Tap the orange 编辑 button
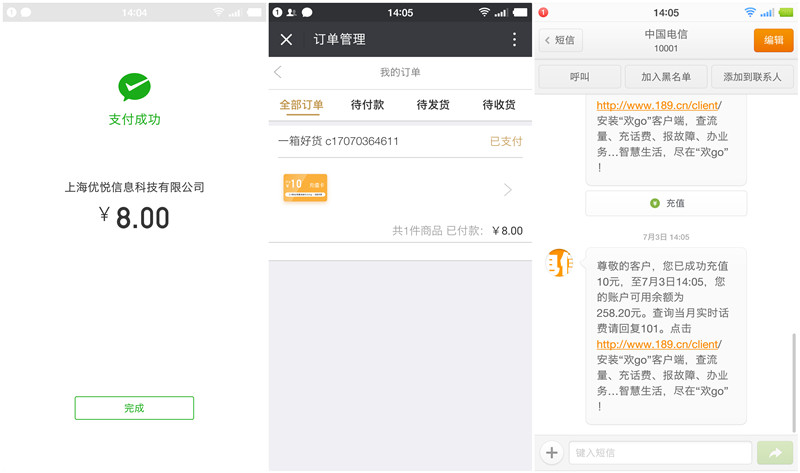Screen dimensions: 800x473 (773, 40)
